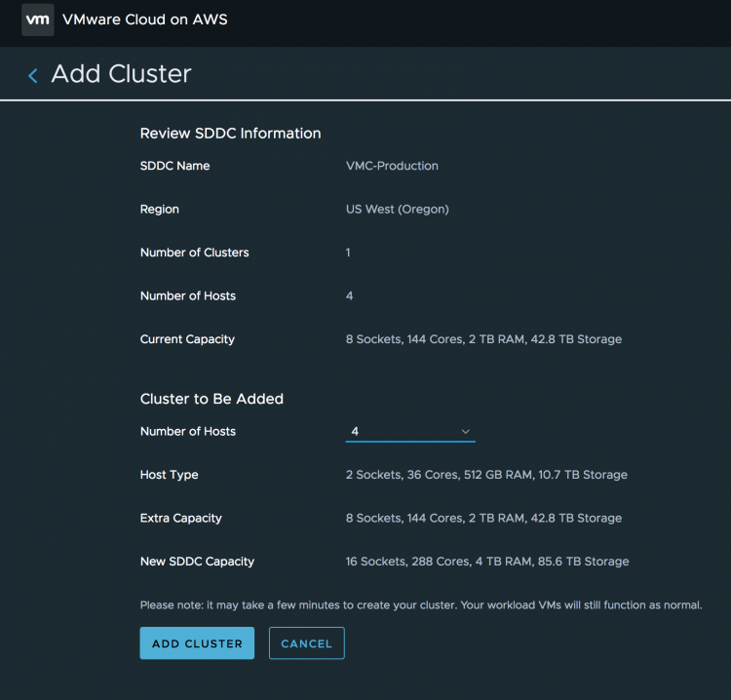Click the VMC-Production SDDC name value
The height and width of the screenshot is (700, 731).
coord(392,166)
